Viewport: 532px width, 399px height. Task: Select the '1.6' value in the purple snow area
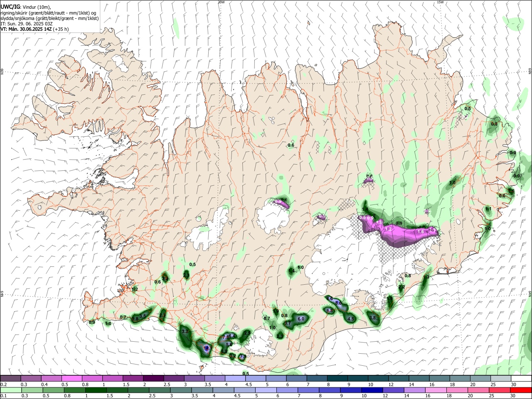[x=420, y=232]
